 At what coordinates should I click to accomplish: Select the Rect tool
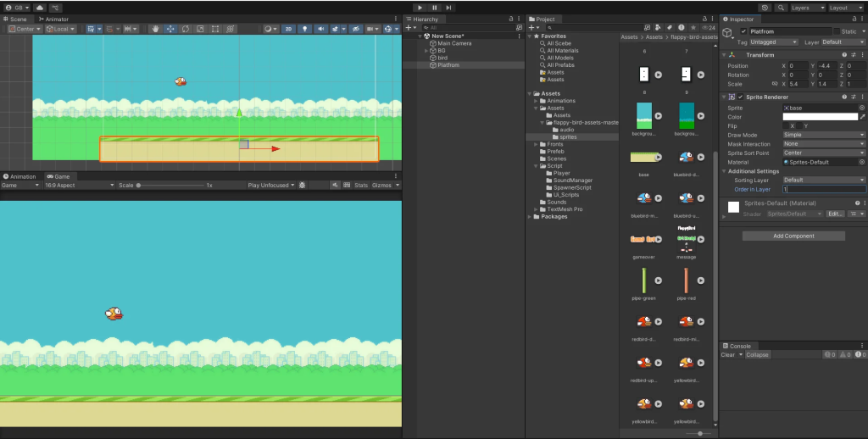pos(215,29)
